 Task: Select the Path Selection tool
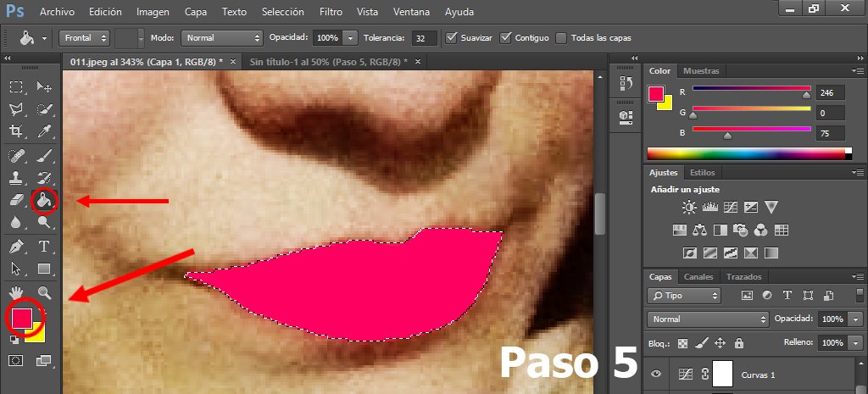point(16,269)
